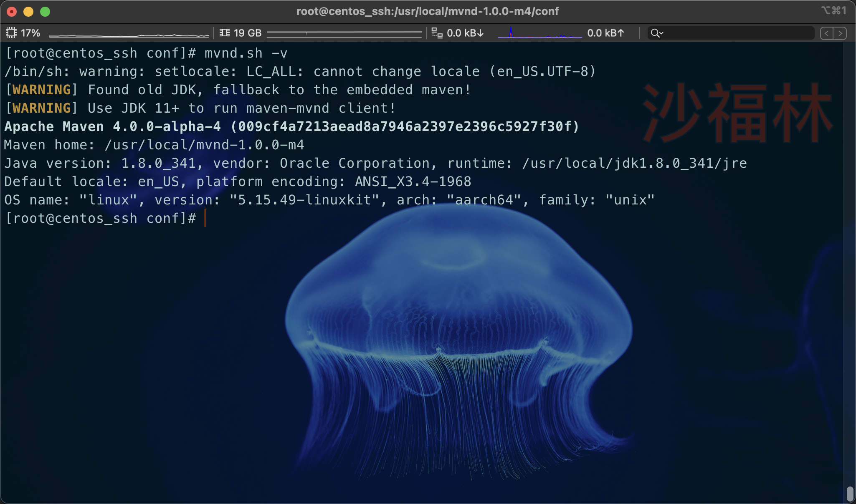The image size is (856, 504).
Task: Click the ⌥⌘1 session shortcut label
Action: [833, 10]
